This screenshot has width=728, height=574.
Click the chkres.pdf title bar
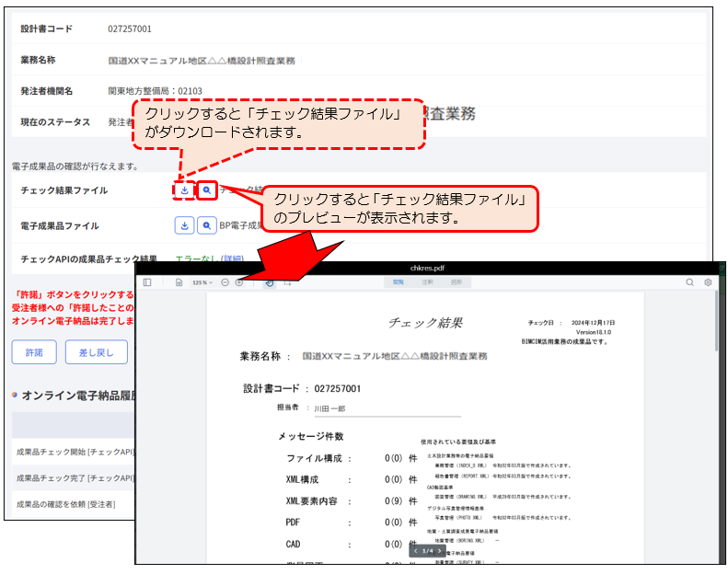pos(427,268)
